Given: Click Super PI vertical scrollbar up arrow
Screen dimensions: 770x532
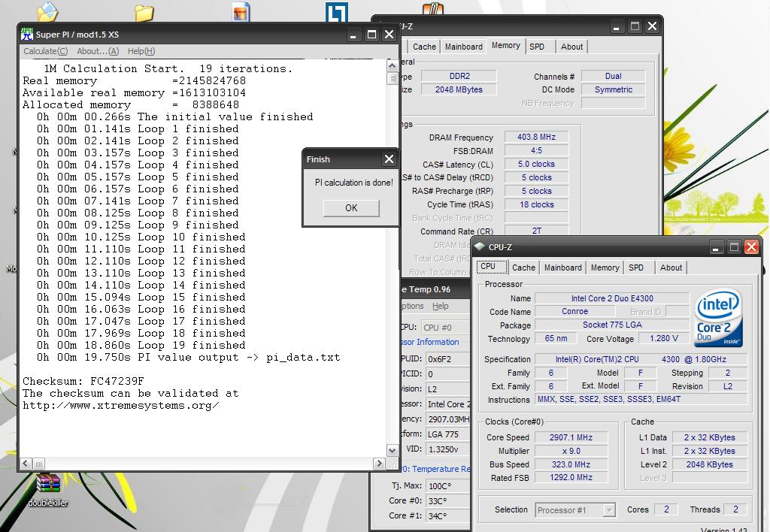Looking at the screenshot, I should [x=392, y=65].
